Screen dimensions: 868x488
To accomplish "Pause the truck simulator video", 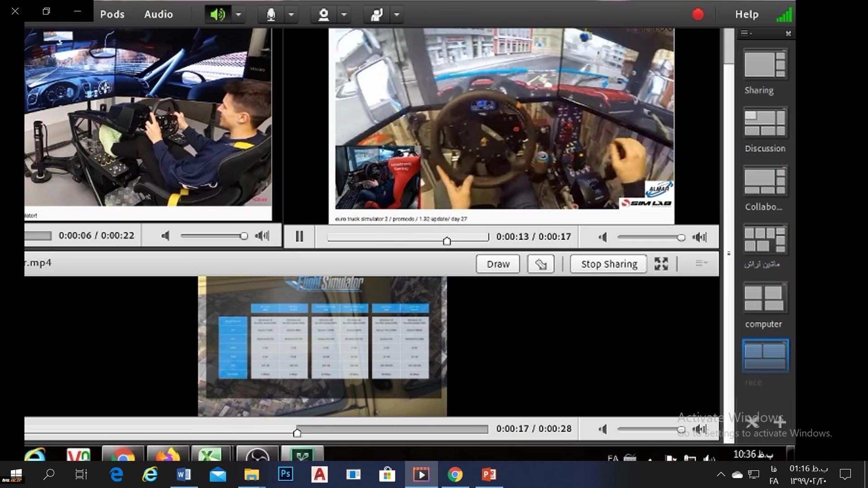I will point(299,237).
